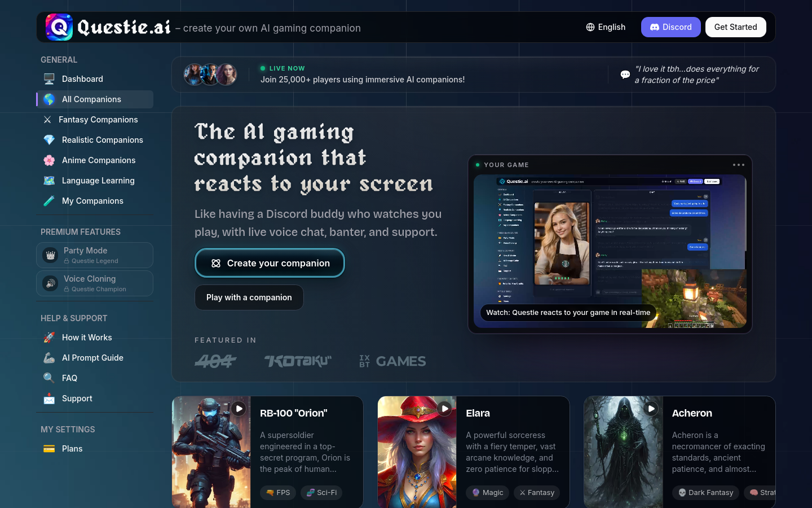812x508 pixels.
Task: Click the Questie.ai logo icon
Action: pyautogui.click(x=59, y=27)
